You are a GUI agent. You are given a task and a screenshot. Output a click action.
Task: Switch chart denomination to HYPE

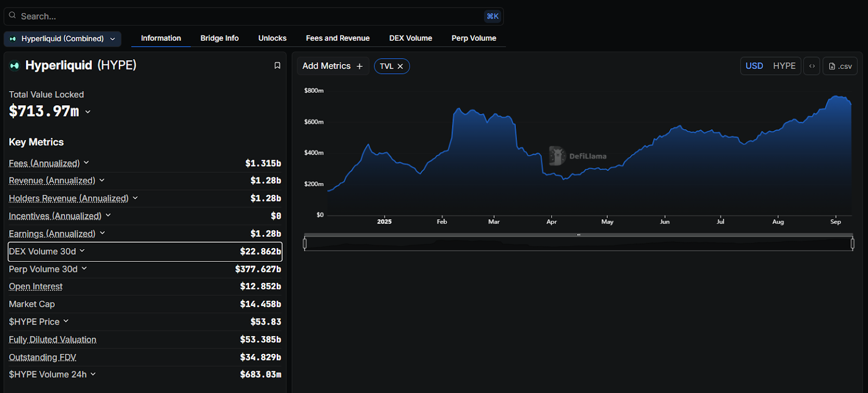coord(784,66)
